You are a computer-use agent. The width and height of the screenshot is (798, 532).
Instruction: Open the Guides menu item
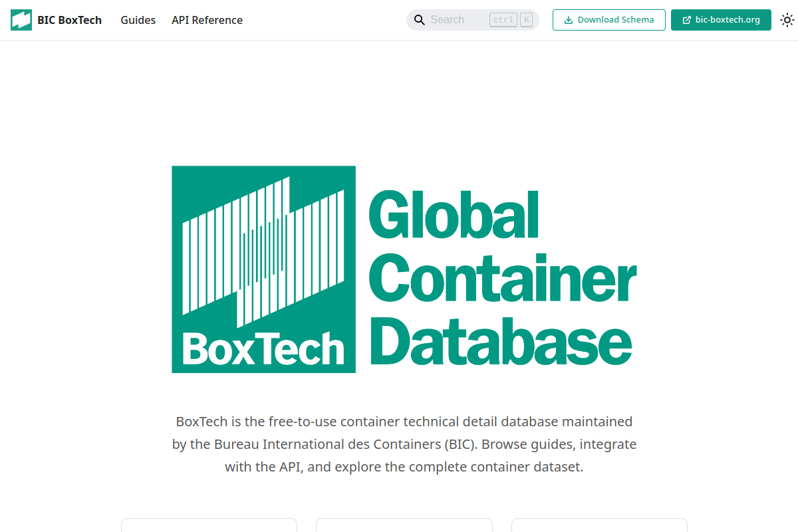tap(138, 20)
